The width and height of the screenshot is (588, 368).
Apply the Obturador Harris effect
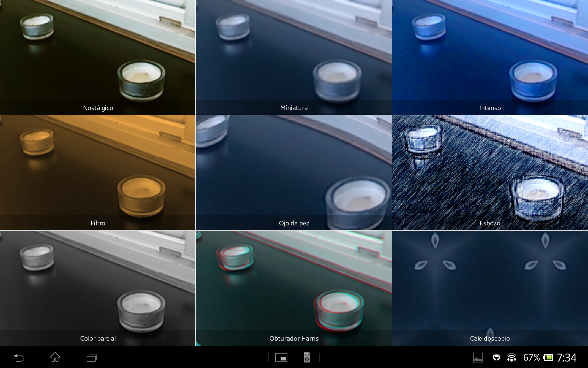pos(294,288)
